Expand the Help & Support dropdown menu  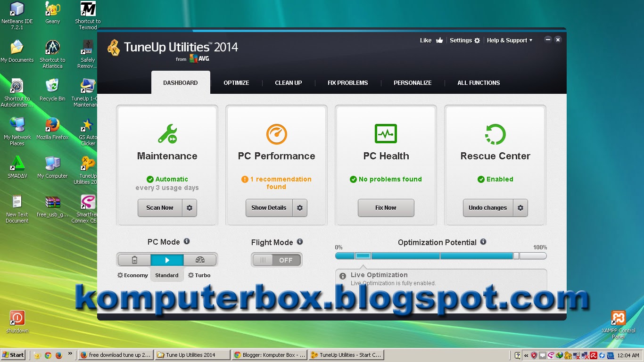pos(510,41)
